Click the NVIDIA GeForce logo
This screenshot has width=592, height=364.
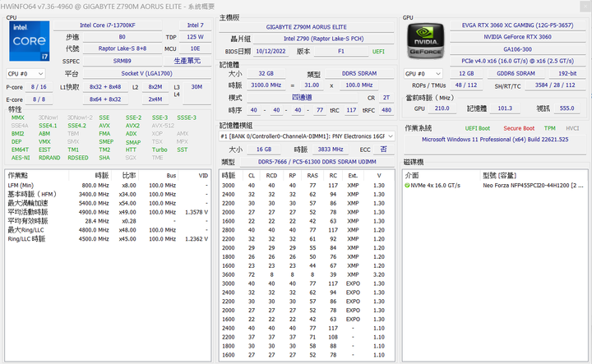(x=426, y=41)
